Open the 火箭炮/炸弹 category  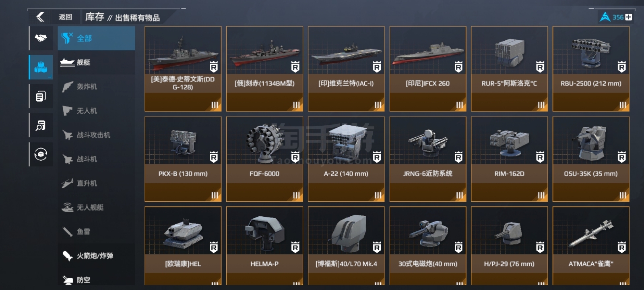click(x=96, y=256)
